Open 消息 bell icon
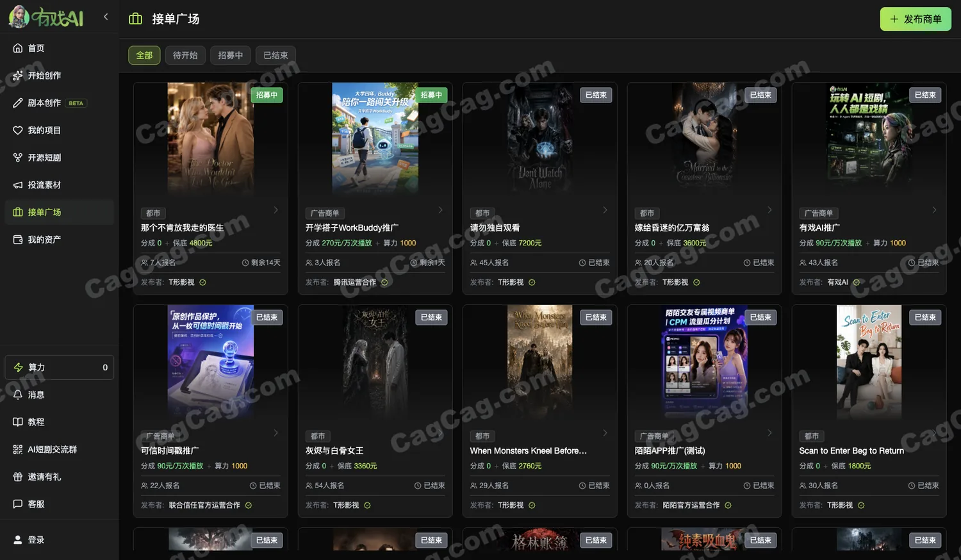961x560 pixels. click(x=18, y=395)
